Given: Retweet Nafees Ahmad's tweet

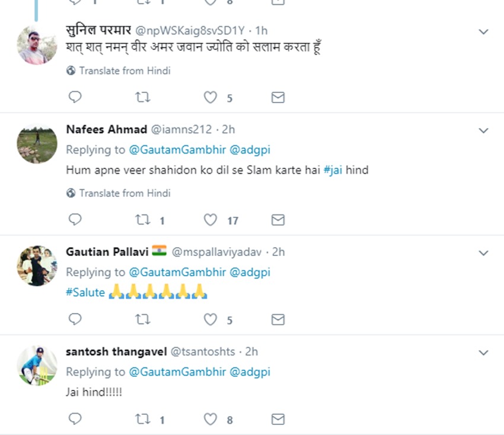Looking at the screenshot, I should tap(143, 220).
